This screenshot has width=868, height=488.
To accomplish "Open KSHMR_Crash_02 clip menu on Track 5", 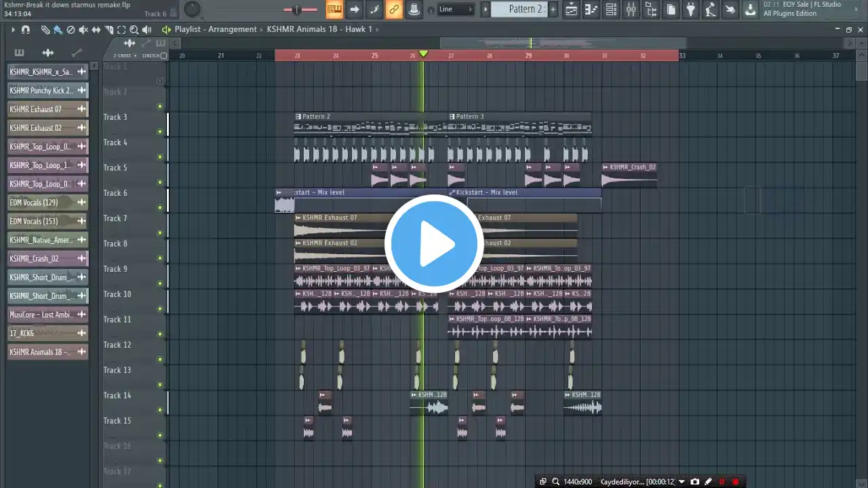I will click(606, 167).
